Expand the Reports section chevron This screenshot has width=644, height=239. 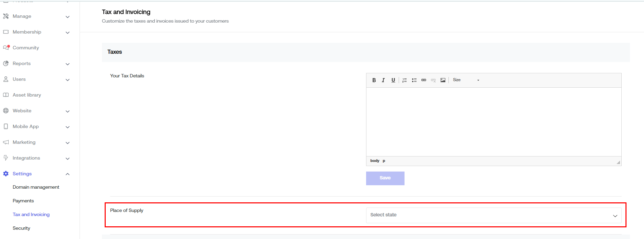coord(68,64)
